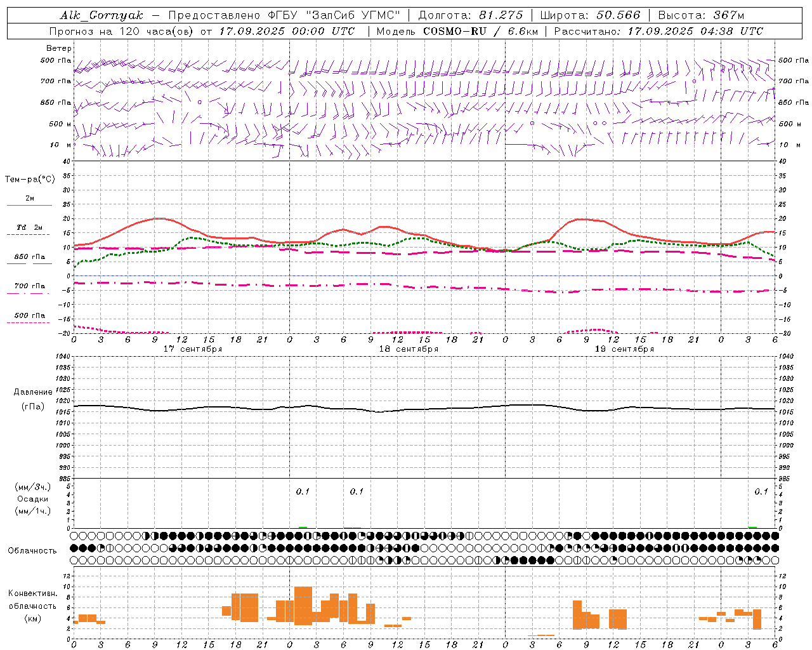Click the "Давление" pressure panel label
The width and height of the screenshot is (812, 650).
coord(33,392)
